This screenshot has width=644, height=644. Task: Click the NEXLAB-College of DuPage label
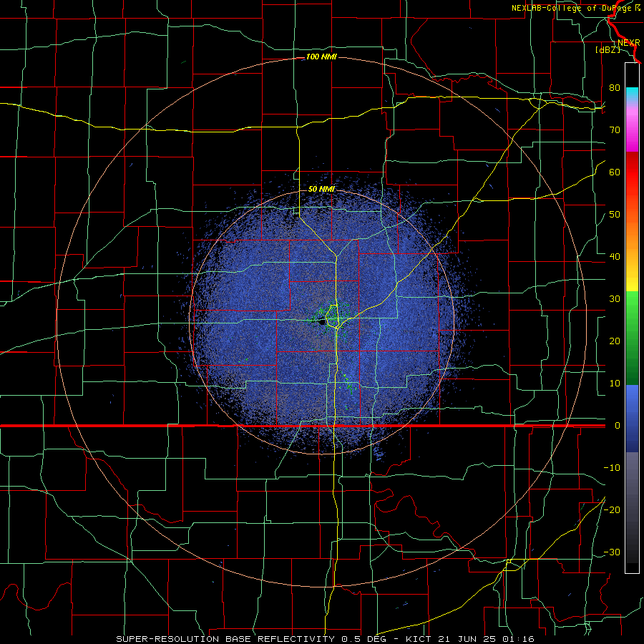point(576,8)
